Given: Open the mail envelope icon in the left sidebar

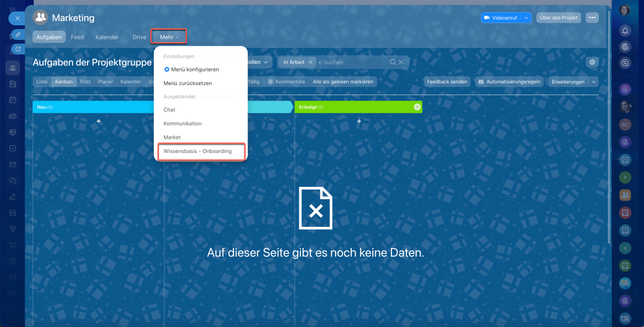Looking at the screenshot, I should point(13,165).
